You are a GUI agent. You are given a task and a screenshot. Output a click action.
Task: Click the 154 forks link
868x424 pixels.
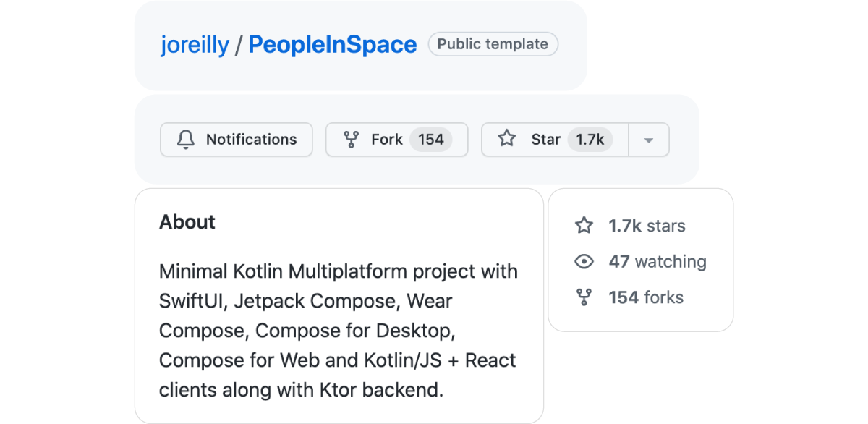646,297
